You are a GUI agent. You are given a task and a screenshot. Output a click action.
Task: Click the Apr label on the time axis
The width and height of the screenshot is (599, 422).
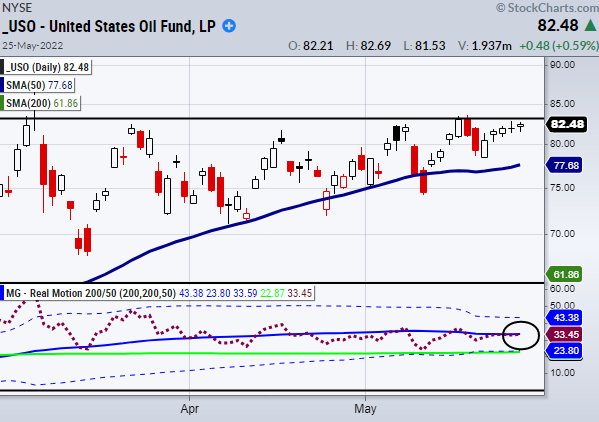pos(189,409)
